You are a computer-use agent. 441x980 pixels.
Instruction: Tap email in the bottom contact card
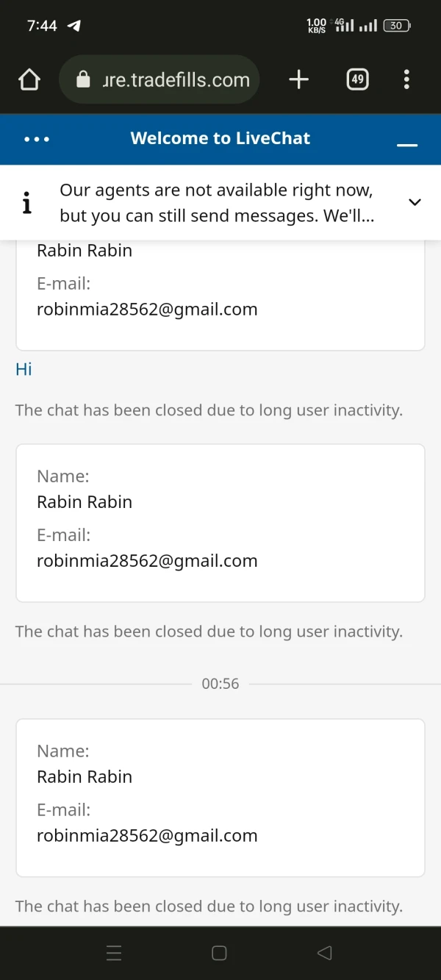(147, 836)
